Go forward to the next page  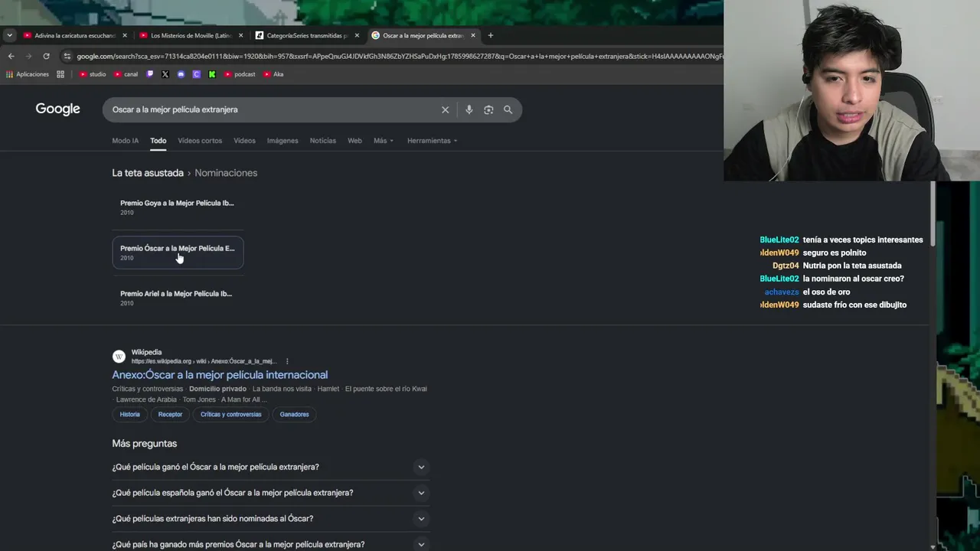(28, 56)
